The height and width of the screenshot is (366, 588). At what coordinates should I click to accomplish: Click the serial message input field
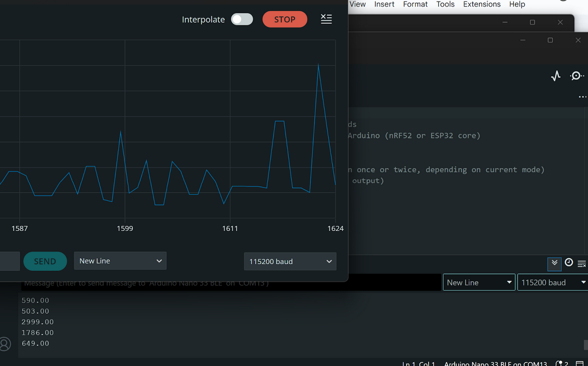click(x=231, y=283)
